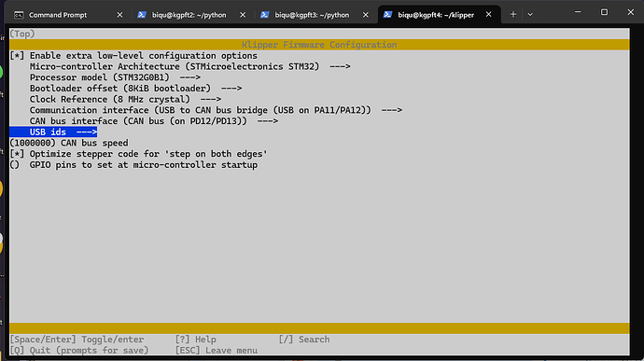Toggle Enable extra low-level configuration options

133,55
